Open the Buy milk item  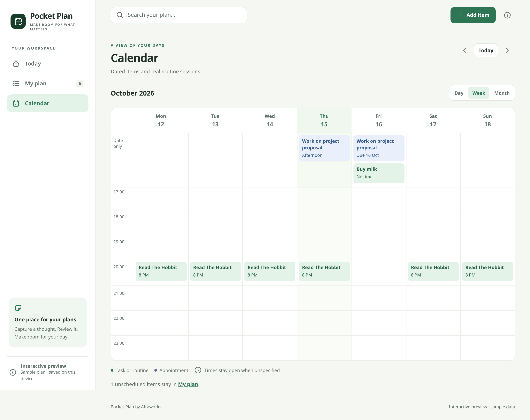379,173
